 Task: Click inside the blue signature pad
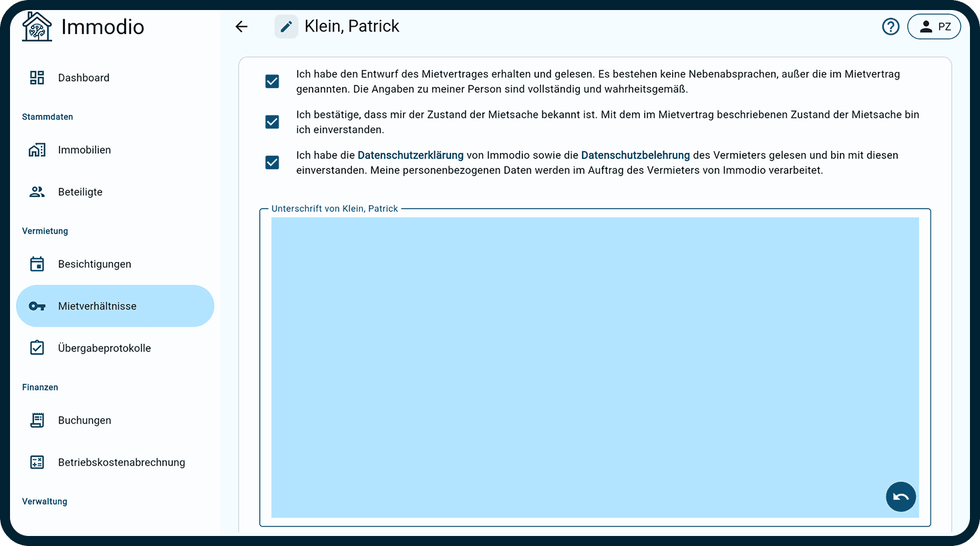[x=595, y=368]
